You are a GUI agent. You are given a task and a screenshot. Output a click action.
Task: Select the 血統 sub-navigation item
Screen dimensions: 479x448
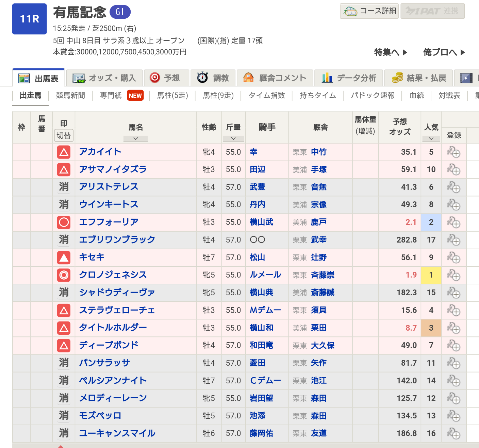(x=416, y=96)
